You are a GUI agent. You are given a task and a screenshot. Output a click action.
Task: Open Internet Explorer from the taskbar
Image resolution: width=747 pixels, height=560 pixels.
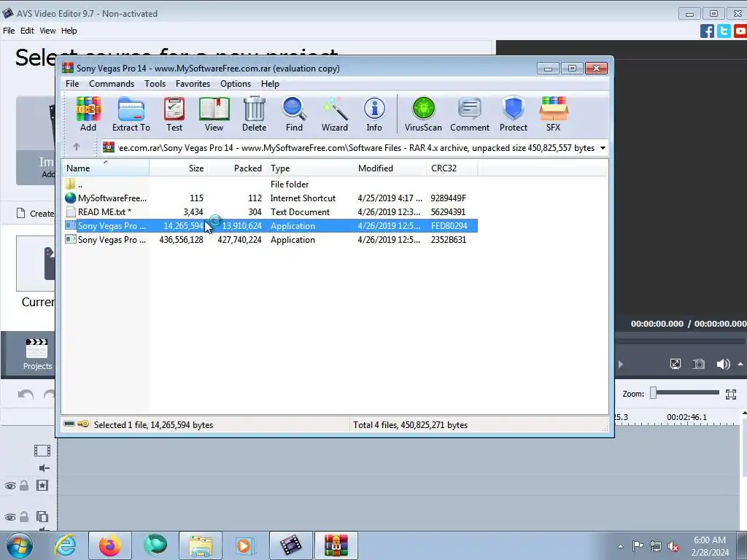point(65,545)
